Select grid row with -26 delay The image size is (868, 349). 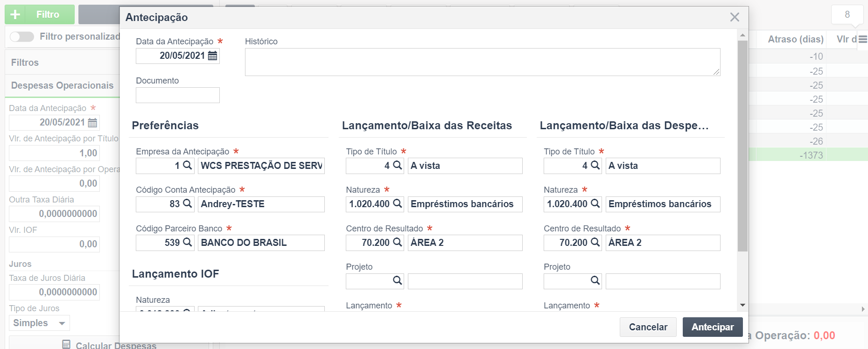(808, 141)
